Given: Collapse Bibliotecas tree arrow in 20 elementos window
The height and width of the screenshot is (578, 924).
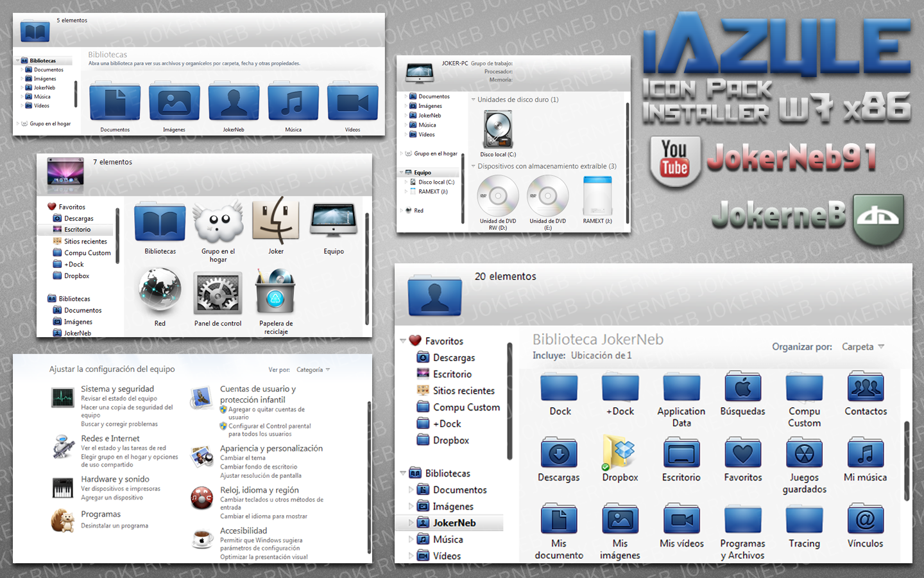Looking at the screenshot, I should 403,473.
